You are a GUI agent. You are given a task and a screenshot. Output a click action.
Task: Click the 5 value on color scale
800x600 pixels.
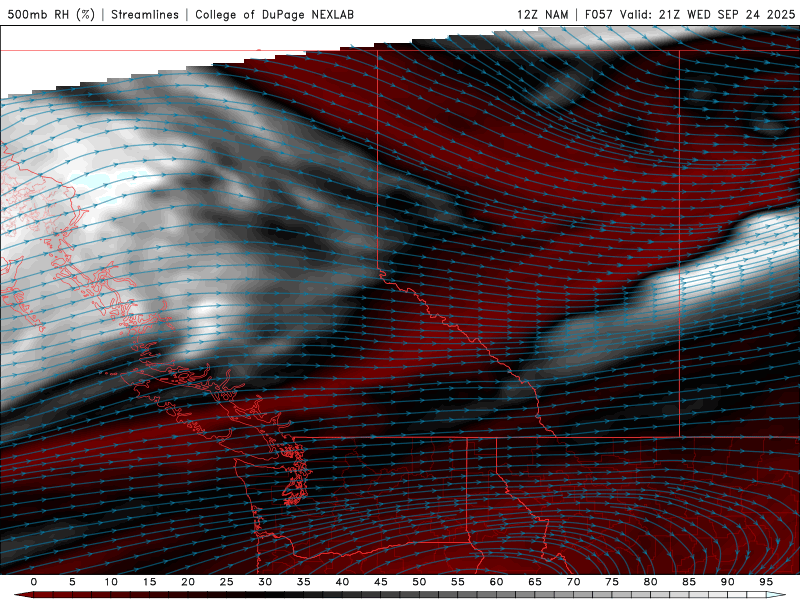coord(72,582)
